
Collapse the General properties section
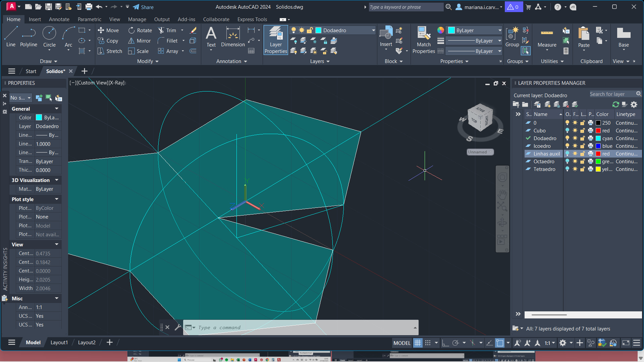56,109
